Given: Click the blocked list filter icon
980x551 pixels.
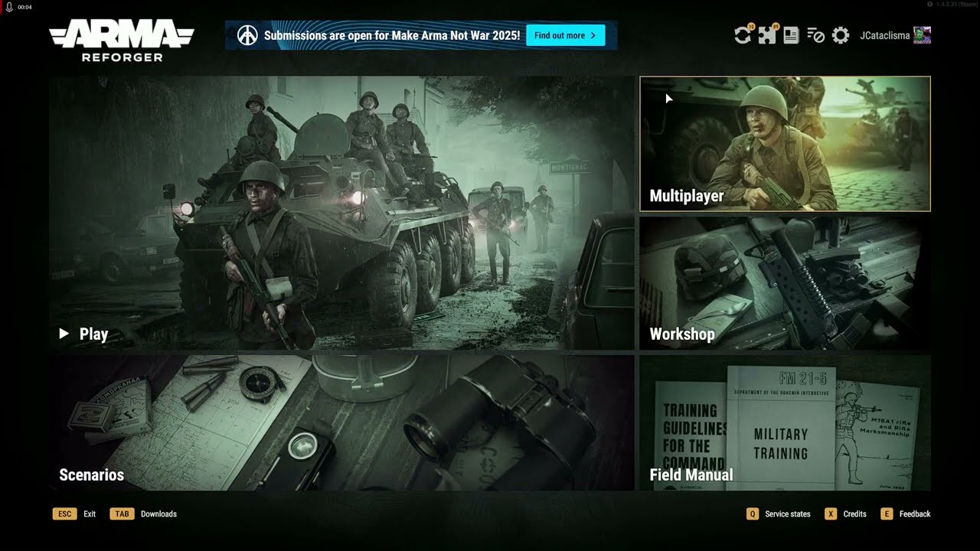Looking at the screenshot, I should pos(815,35).
